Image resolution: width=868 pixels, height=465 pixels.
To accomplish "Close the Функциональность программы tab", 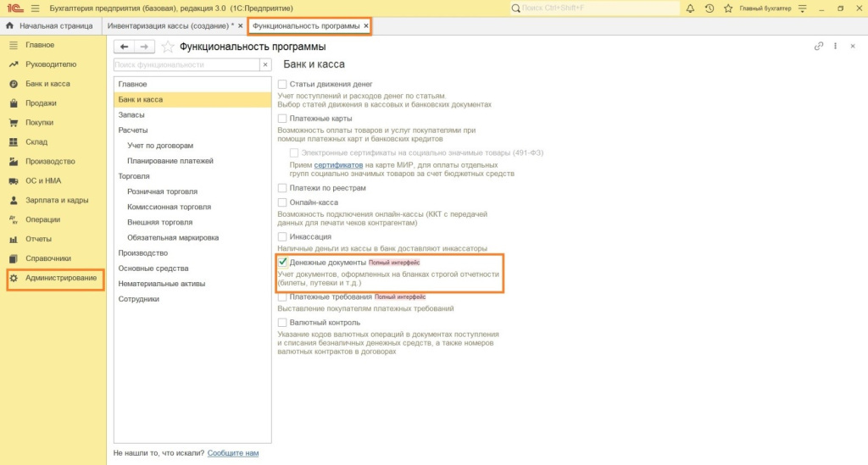I will 366,26.
